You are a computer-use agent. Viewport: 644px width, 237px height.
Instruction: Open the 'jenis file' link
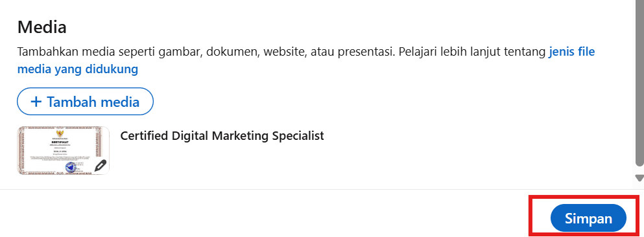pyautogui.click(x=572, y=52)
